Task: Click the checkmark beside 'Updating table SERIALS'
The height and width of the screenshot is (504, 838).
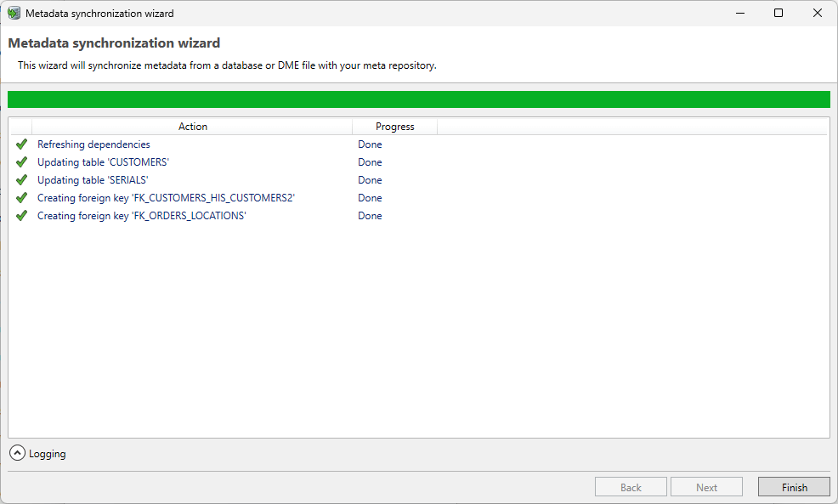Action: 21,179
